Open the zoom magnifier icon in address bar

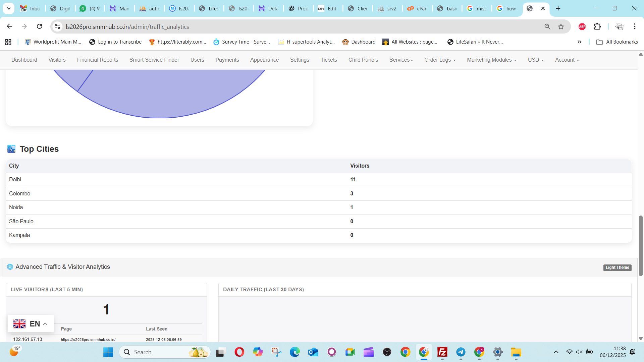point(547,26)
